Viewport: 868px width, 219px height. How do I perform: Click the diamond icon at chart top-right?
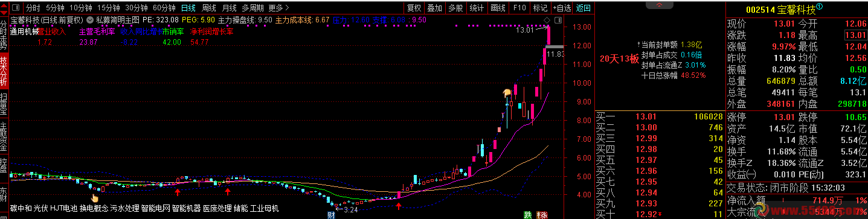(x=547, y=20)
